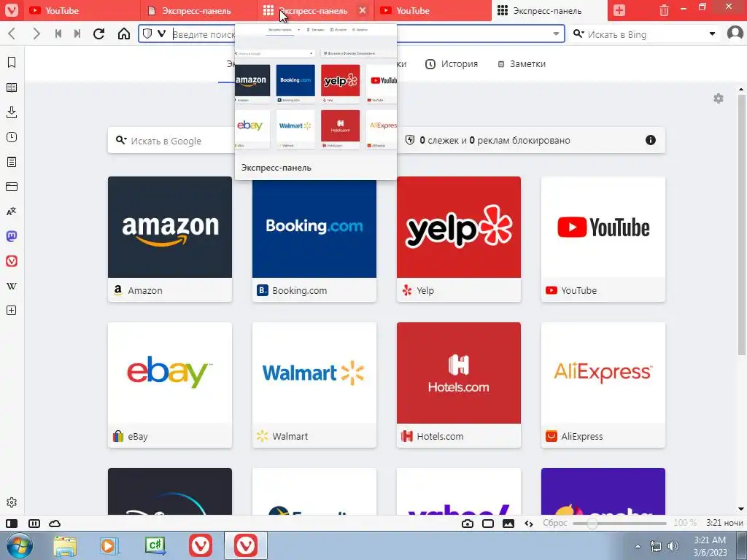The width and height of the screenshot is (747, 560).
Task: Toggle the side panel visibility
Action: point(12,524)
